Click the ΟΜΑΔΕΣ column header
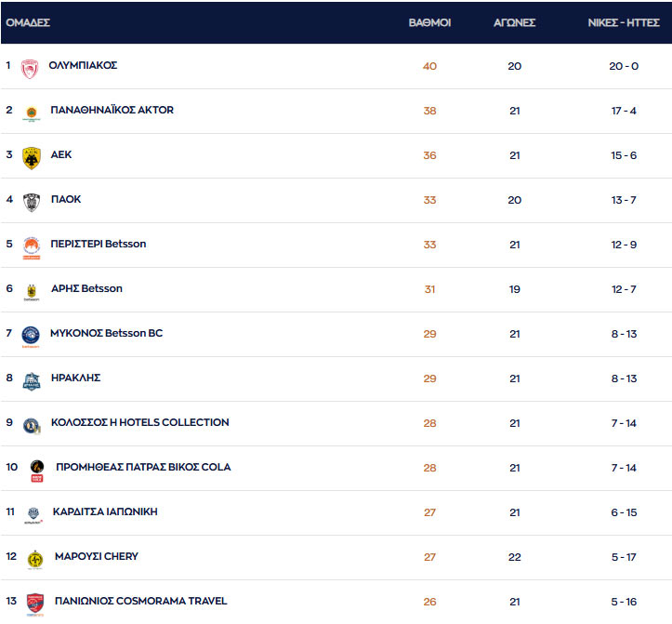 (28, 22)
